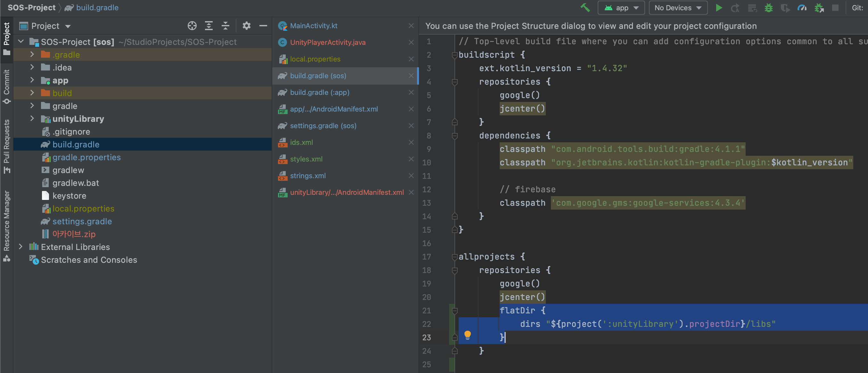This screenshot has height=373, width=868.
Task: Toggle the Resource Manager side panel
Action: [x=6, y=225]
